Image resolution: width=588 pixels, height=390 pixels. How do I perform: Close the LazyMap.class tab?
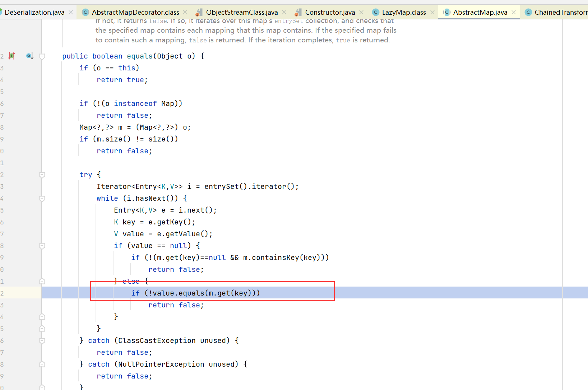coord(432,12)
